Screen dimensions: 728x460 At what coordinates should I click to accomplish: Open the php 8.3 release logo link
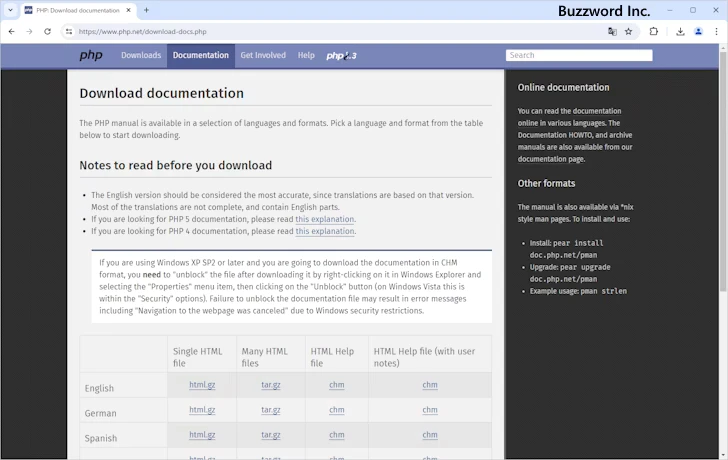[341, 56]
